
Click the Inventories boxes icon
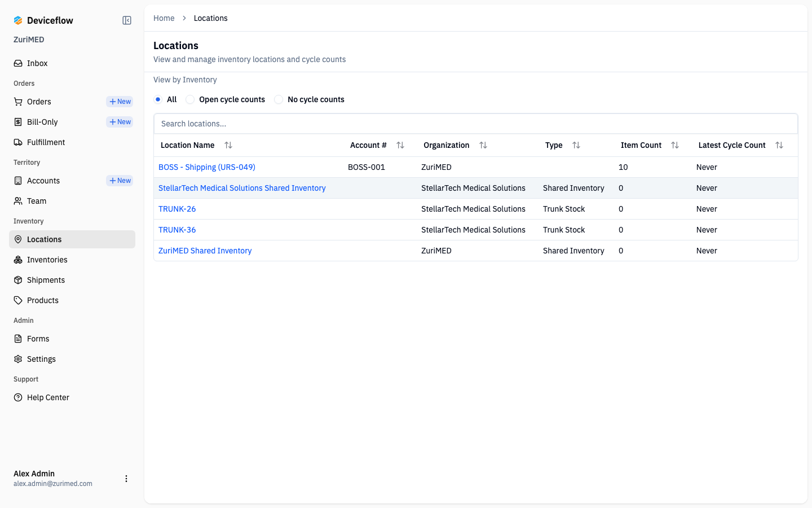(x=18, y=260)
